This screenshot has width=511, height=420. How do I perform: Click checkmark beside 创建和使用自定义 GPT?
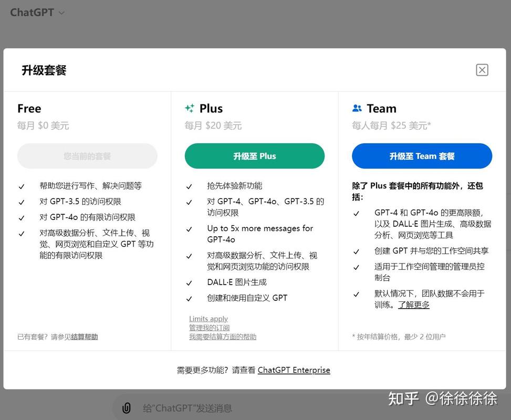189,299
